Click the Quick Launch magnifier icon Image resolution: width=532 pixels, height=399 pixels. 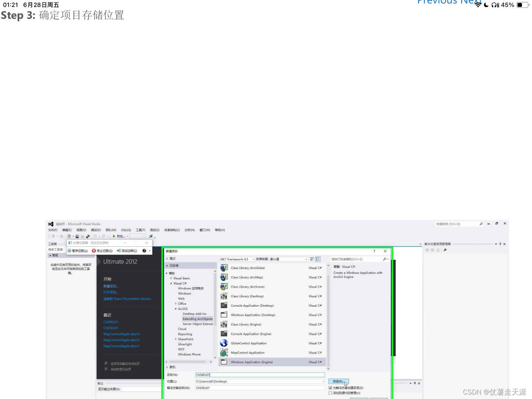click(x=481, y=224)
